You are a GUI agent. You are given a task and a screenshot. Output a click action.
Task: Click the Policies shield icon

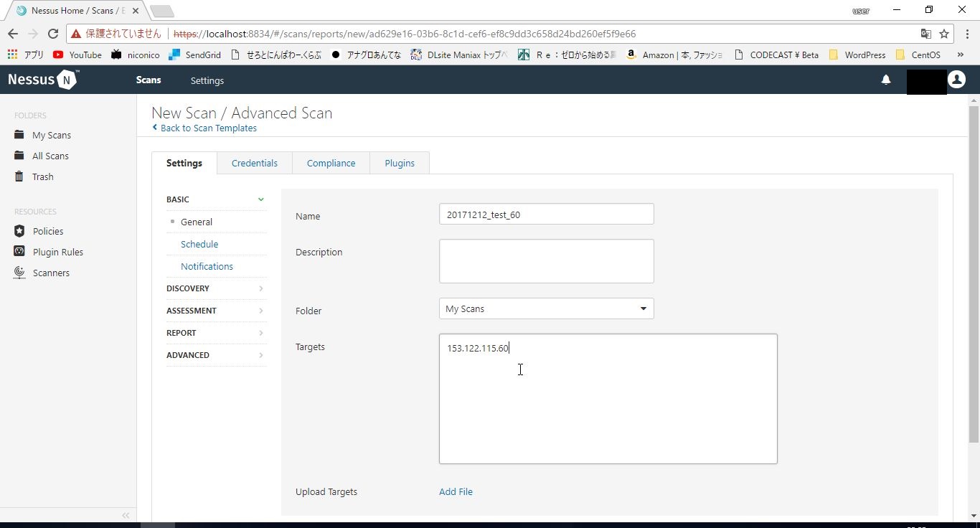(x=19, y=231)
